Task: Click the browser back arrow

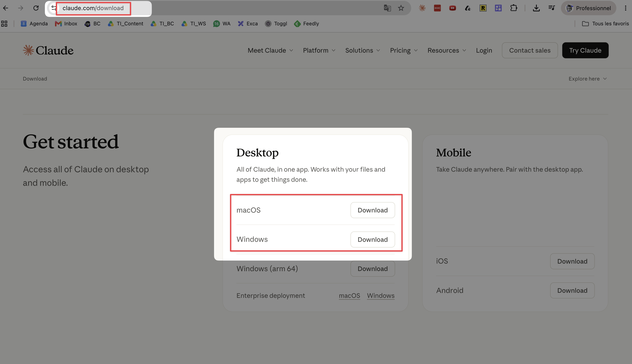Action: (5, 8)
